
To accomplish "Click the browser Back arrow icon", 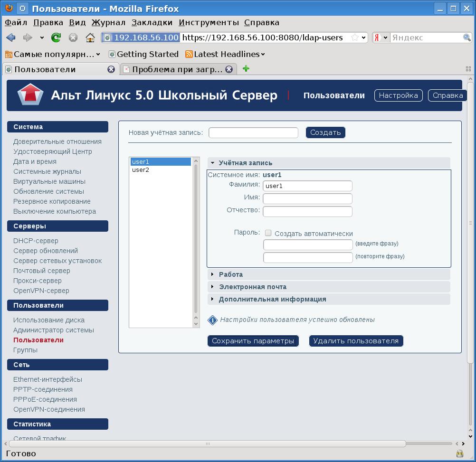I will point(11,38).
